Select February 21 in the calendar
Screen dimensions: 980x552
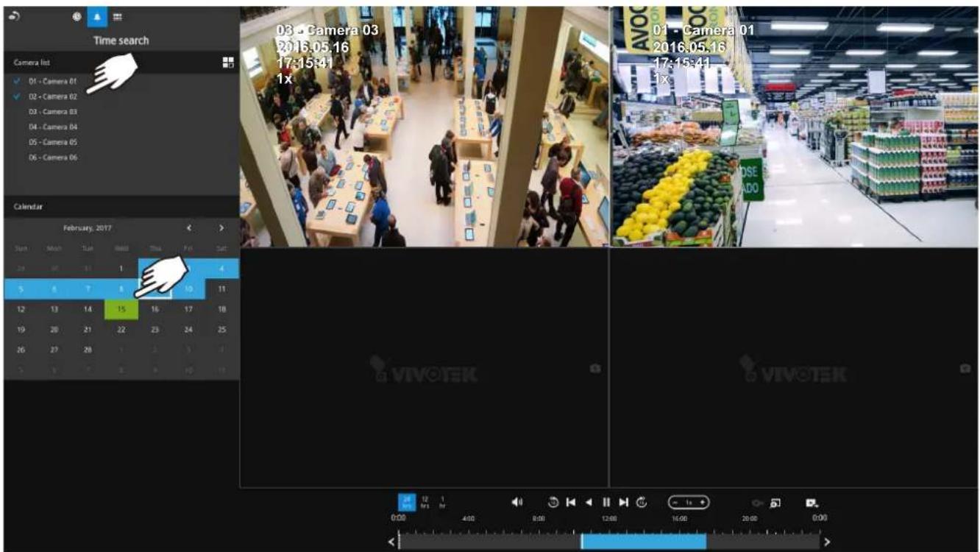click(x=88, y=330)
